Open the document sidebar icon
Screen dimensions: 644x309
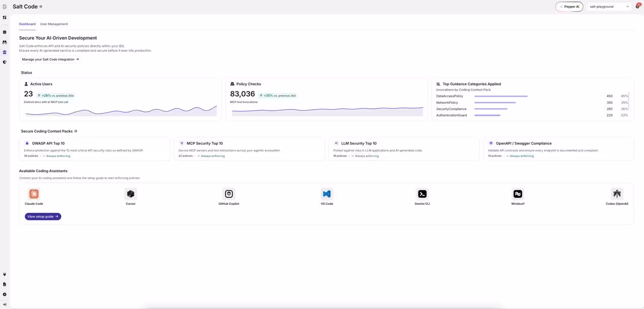tap(5, 284)
